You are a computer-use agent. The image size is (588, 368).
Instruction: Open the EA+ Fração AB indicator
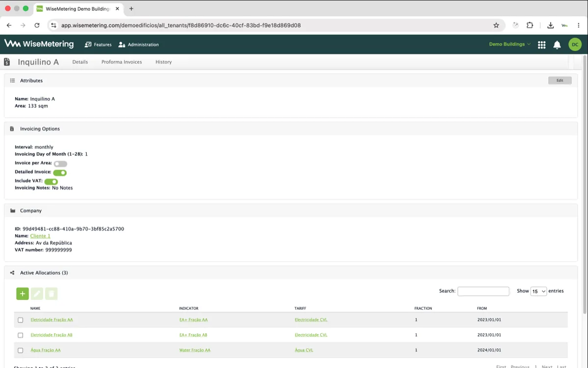(x=194, y=335)
